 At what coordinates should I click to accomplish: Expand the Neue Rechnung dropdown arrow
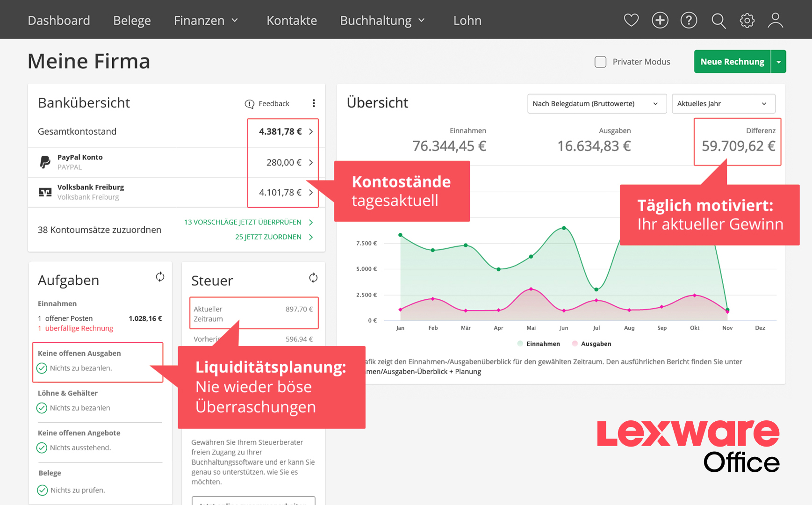coord(778,61)
